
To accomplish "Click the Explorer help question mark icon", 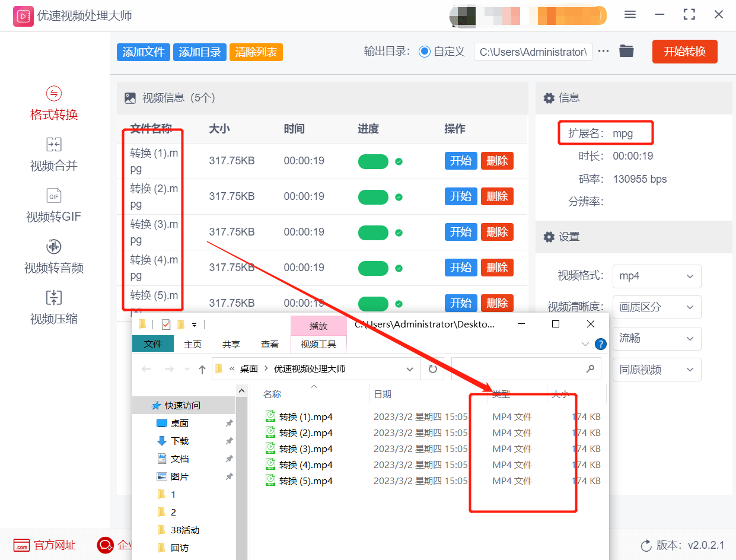I will (601, 344).
